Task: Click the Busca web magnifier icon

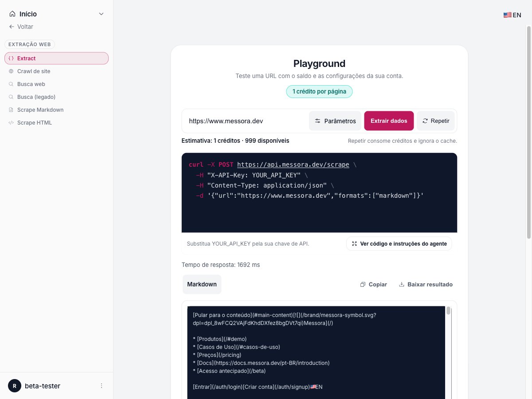Action: pyautogui.click(x=11, y=84)
